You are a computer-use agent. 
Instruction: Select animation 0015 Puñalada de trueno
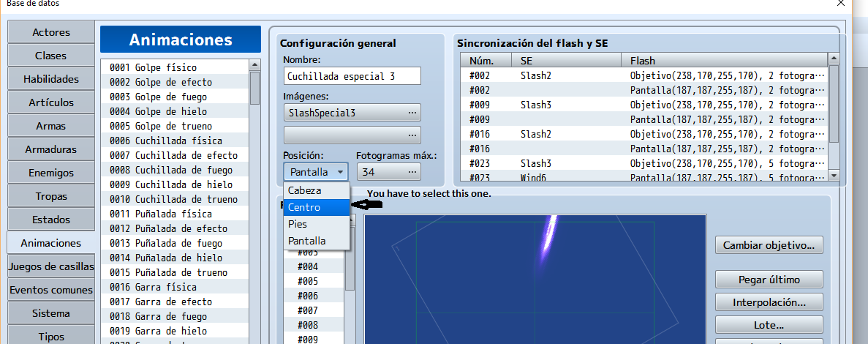pos(175,272)
